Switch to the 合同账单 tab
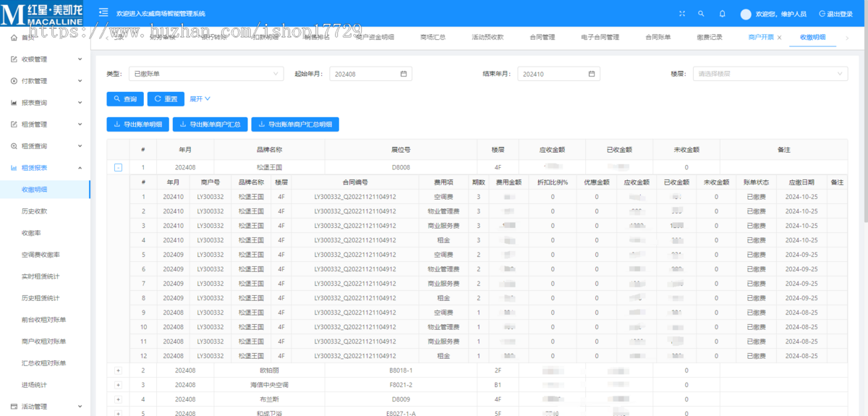Image resolution: width=868 pixels, height=416 pixels. (x=658, y=37)
